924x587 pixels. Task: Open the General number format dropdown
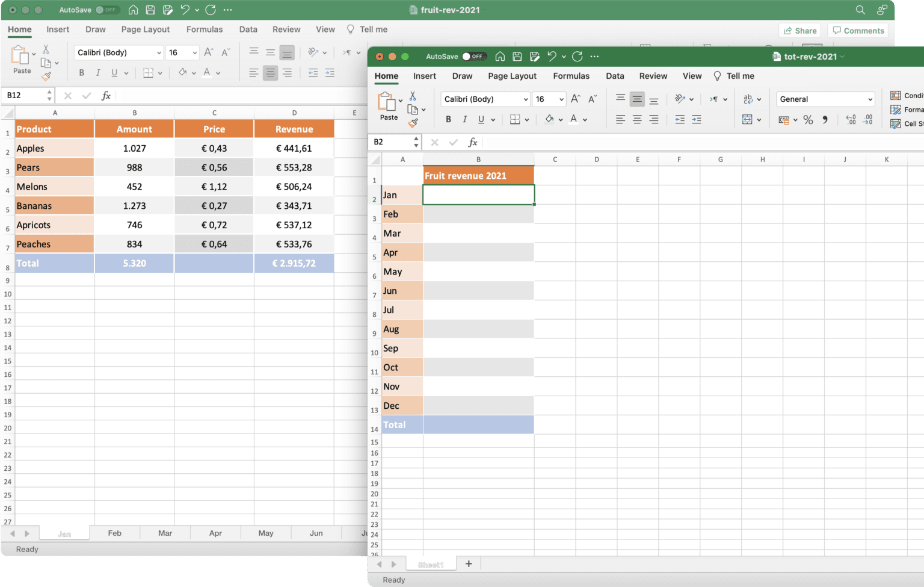tap(825, 99)
